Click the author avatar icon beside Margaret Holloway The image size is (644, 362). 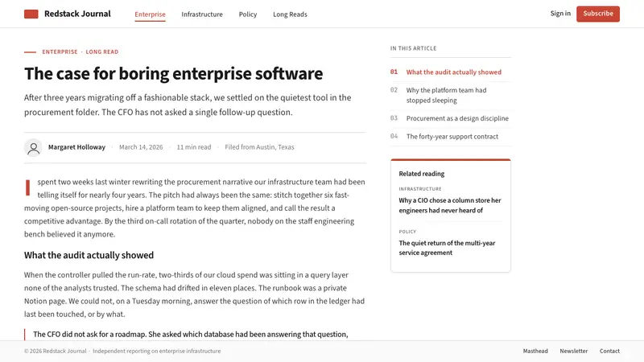point(33,147)
